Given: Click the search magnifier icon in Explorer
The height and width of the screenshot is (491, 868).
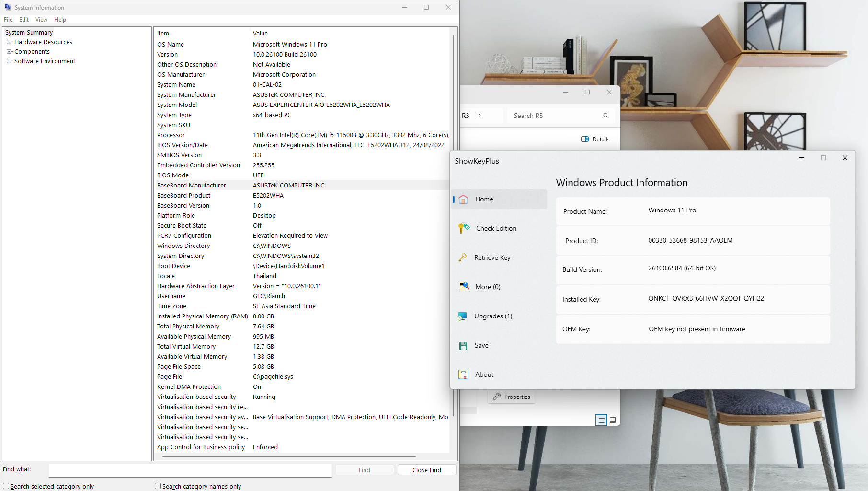Looking at the screenshot, I should click(x=605, y=116).
